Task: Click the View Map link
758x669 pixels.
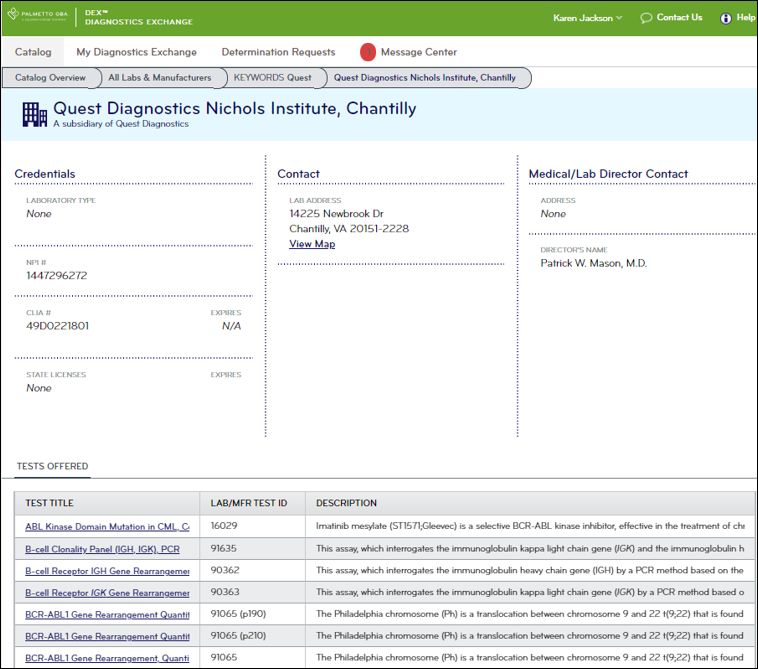Action: [312, 244]
